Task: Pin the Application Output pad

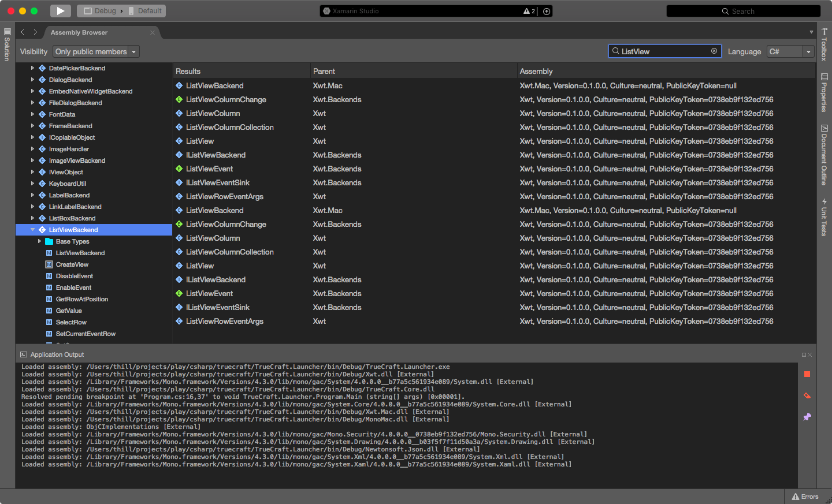Action: [x=807, y=417]
